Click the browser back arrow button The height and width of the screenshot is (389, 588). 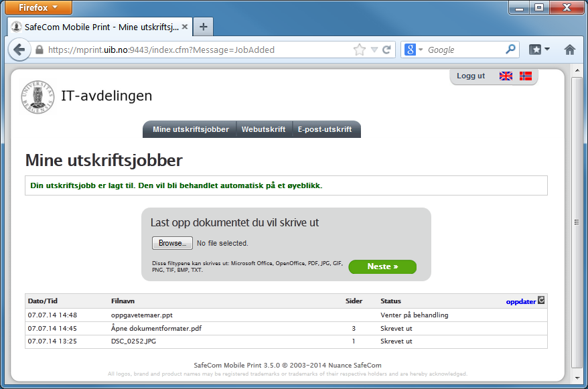pyautogui.click(x=19, y=50)
